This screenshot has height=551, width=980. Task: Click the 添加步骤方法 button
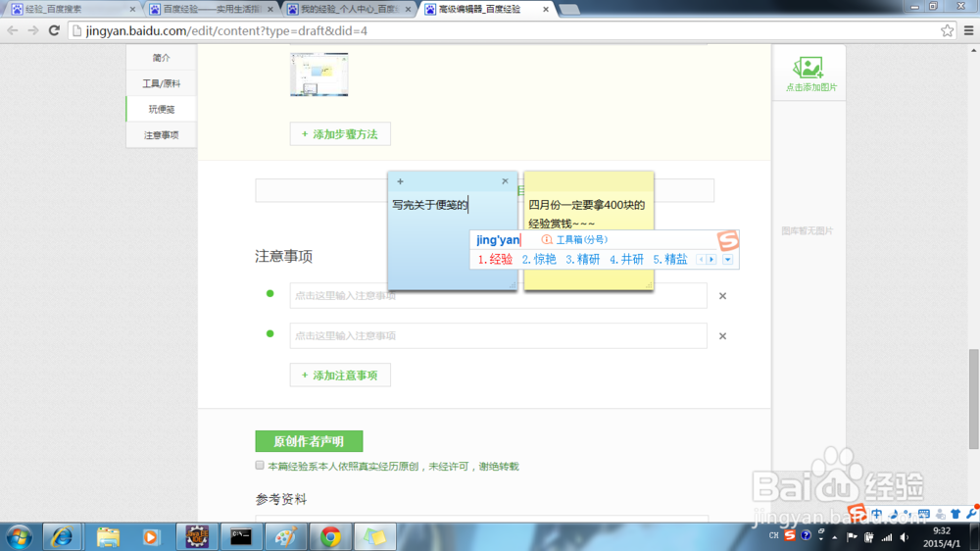pyautogui.click(x=340, y=134)
